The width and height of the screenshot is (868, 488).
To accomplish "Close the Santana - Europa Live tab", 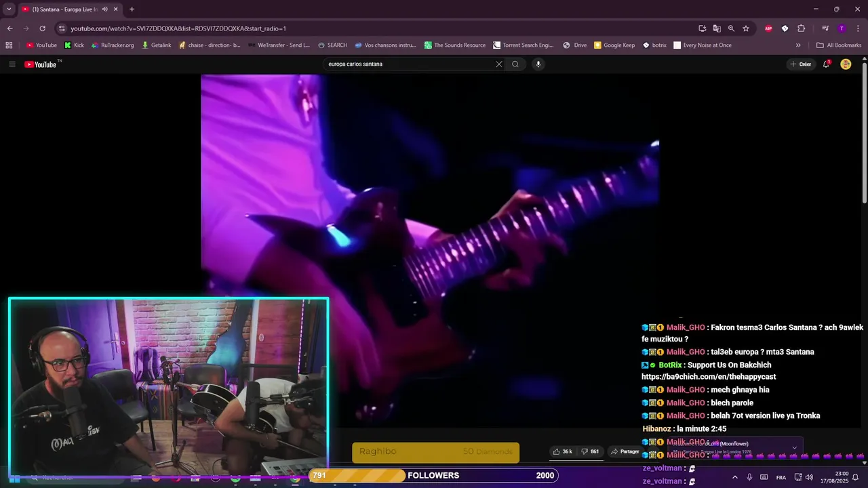I will 115,9.
